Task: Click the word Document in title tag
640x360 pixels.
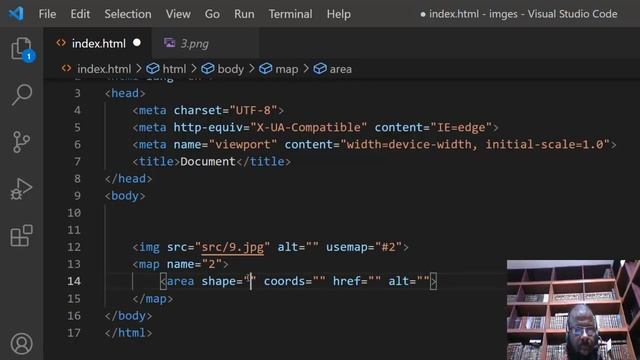Action: (208, 162)
